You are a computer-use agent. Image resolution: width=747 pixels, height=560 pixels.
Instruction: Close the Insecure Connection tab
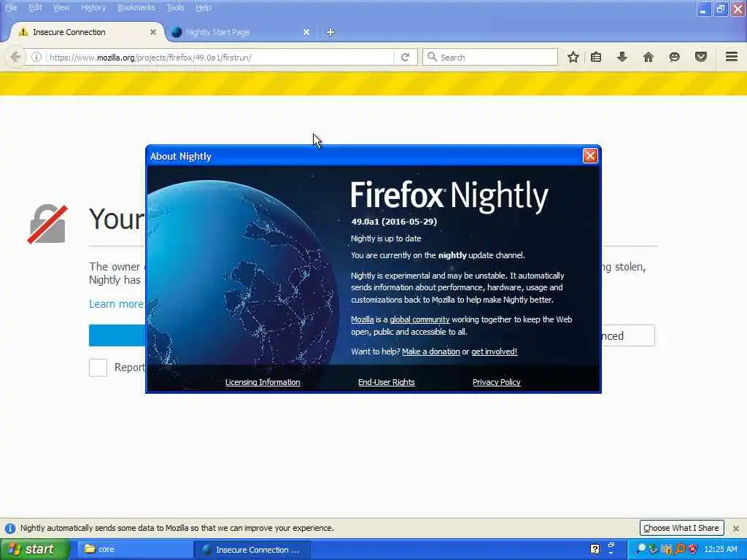pyautogui.click(x=153, y=32)
